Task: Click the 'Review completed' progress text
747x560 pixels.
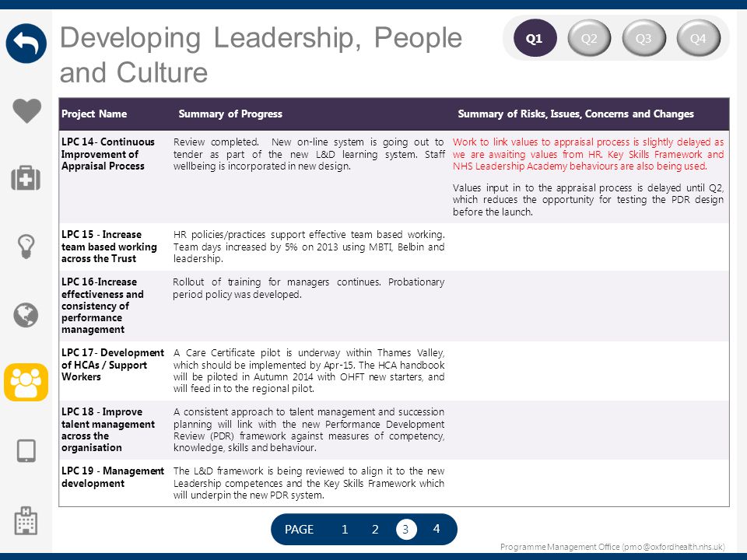Action: (309, 154)
